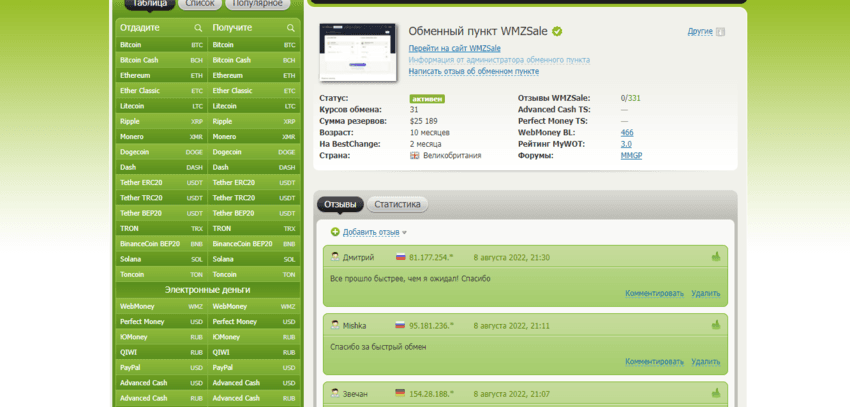Open the Другие exchangers dropdown
The image size is (850, 407).
point(700,31)
